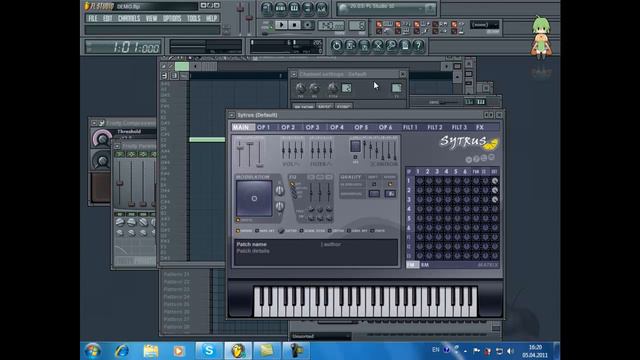Click the View mixer toolbar icon
The height and width of the screenshot is (360, 640).
coord(322,8)
